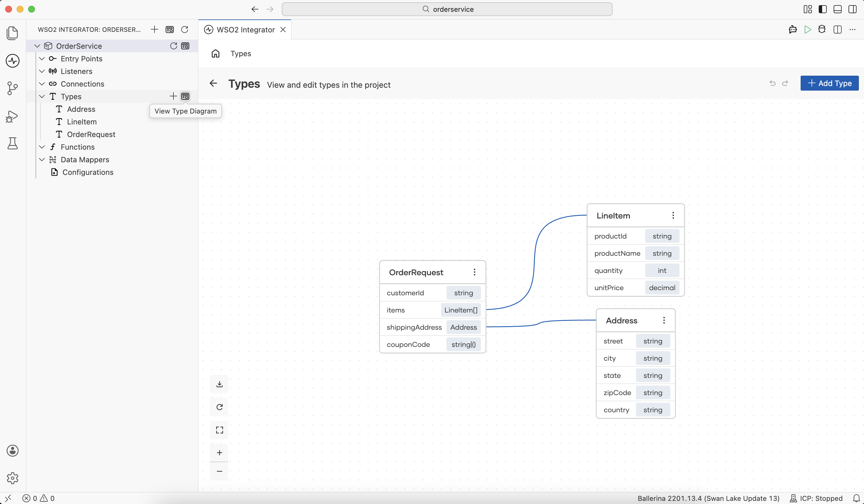Select the Address type in tree
Image resolution: width=864 pixels, height=504 pixels.
coord(81,109)
